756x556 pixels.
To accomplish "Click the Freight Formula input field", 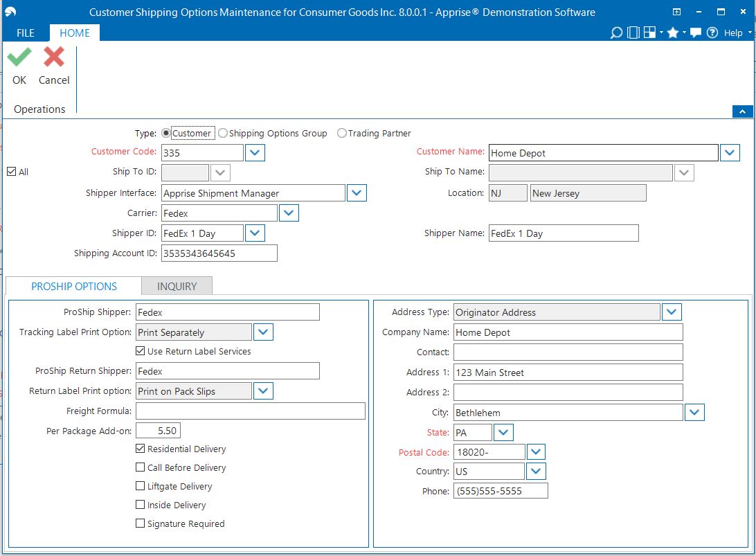I will (250, 411).
